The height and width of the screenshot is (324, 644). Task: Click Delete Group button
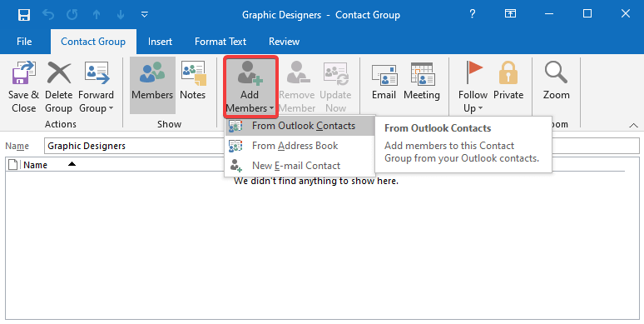click(59, 87)
